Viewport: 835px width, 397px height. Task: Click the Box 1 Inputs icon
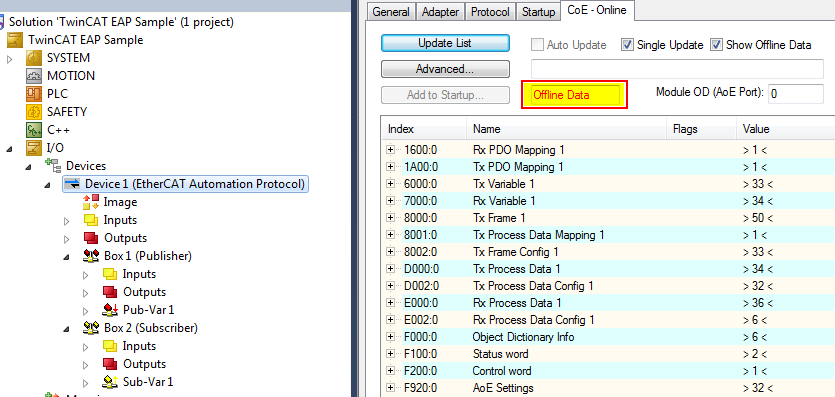[x=110, y=274]
